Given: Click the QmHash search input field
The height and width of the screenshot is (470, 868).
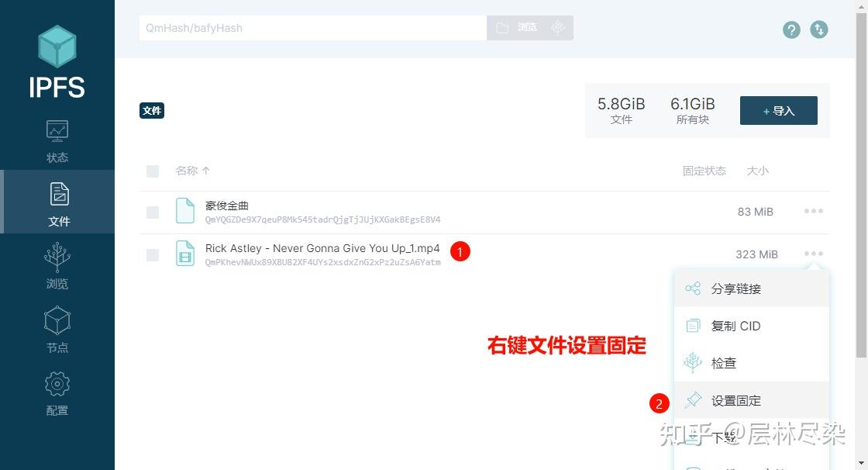Looking at the screenshot, I should [x=310, y=27].
